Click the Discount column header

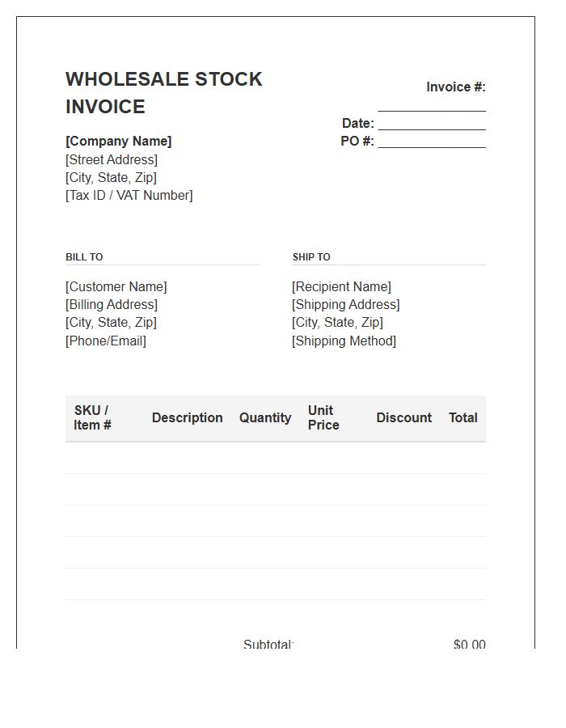click(403, 417)
